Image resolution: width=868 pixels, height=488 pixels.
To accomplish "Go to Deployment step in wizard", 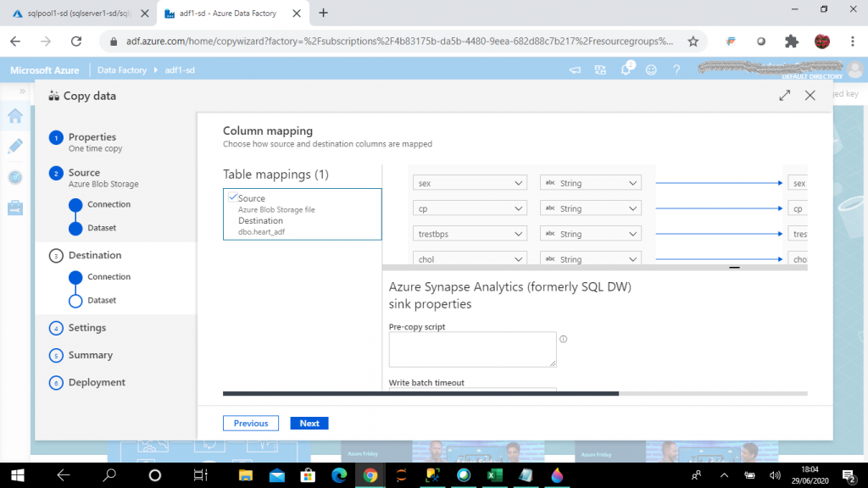I will pos(97,382).
